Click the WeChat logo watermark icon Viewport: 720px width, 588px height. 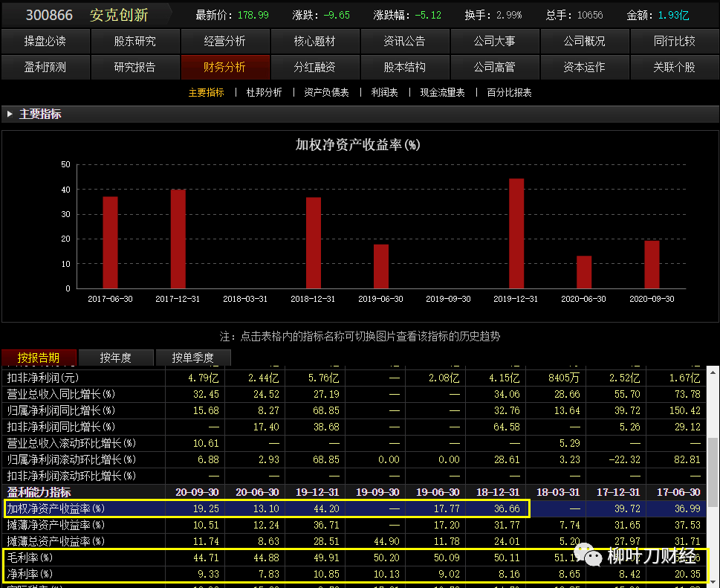(588, 555)
